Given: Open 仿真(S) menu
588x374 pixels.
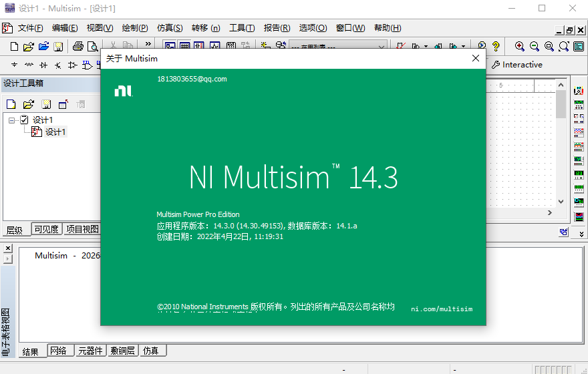Looking at the screenshot, I should (x=170, y=28).
